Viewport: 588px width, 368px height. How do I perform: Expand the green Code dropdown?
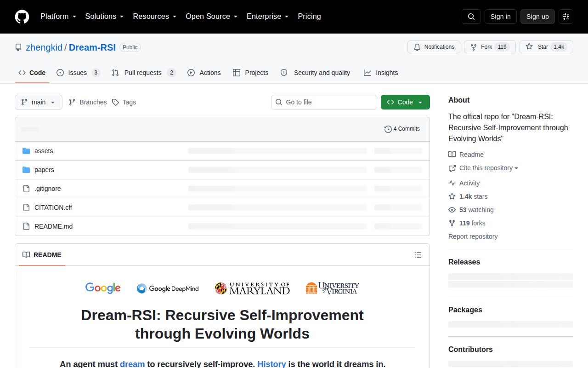tap(405, 102)
